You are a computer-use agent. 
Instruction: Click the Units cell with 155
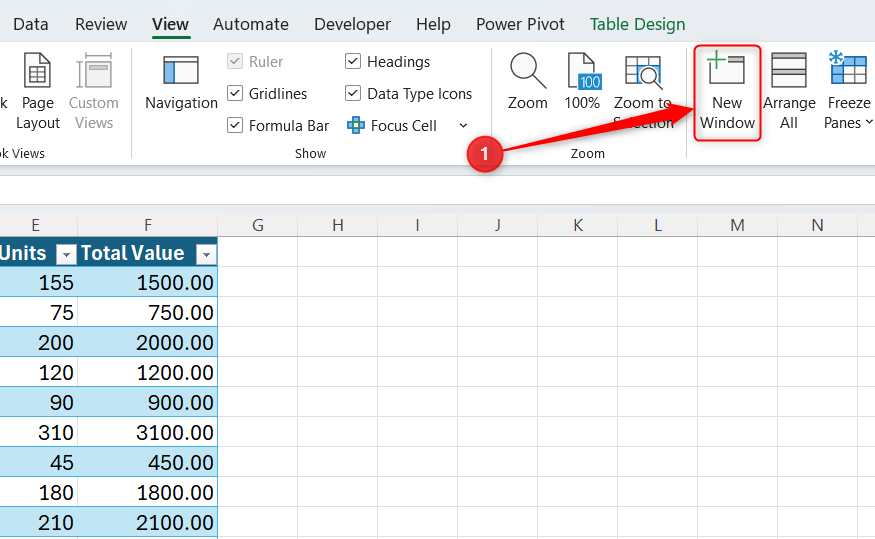pos(39,282)
